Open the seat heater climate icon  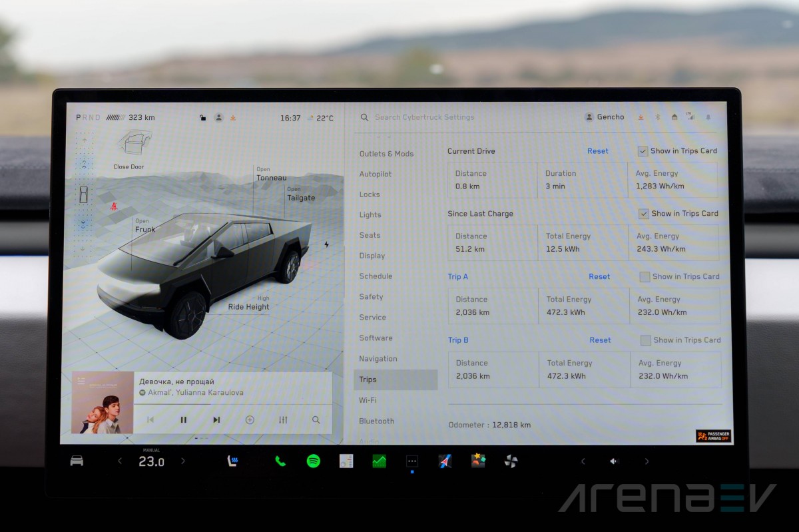point(233,461)
